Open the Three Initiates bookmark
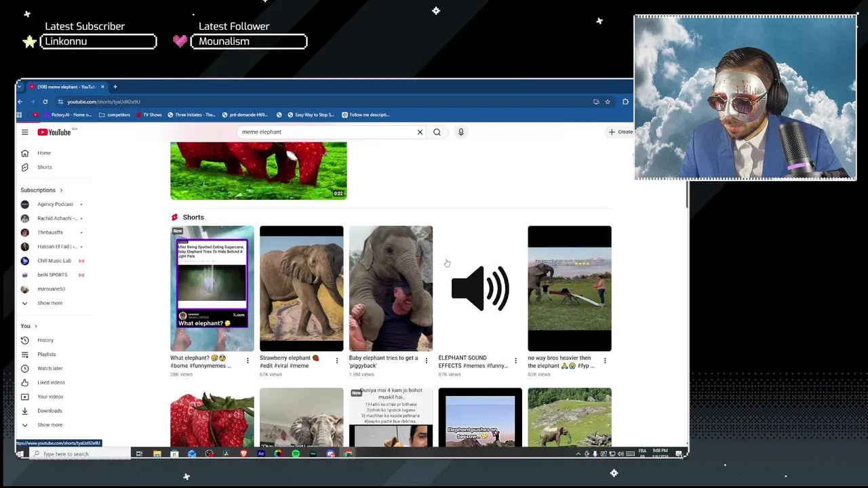Viewport: 868px width, 488px height. point(191,115)
